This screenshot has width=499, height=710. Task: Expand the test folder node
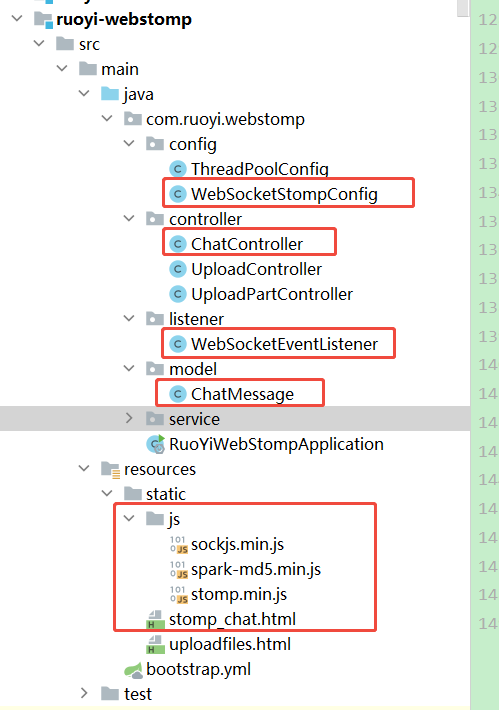pos(84,693)
